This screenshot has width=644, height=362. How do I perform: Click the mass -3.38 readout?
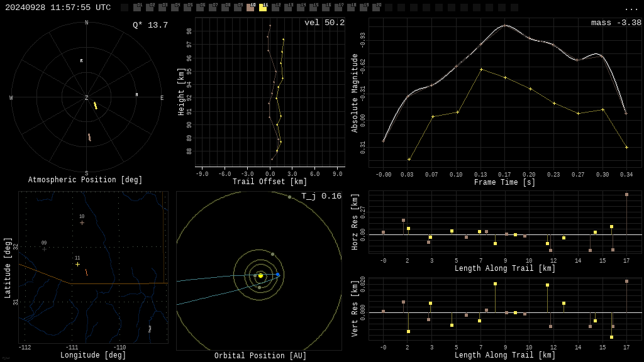pyautogui.click(x=616, y=23)
